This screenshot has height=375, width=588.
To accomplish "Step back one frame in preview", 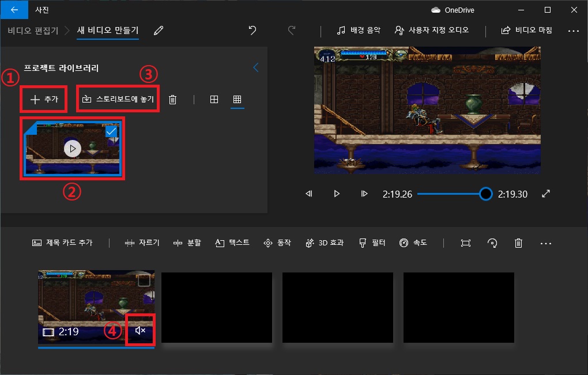I will (x=309, y=194).
